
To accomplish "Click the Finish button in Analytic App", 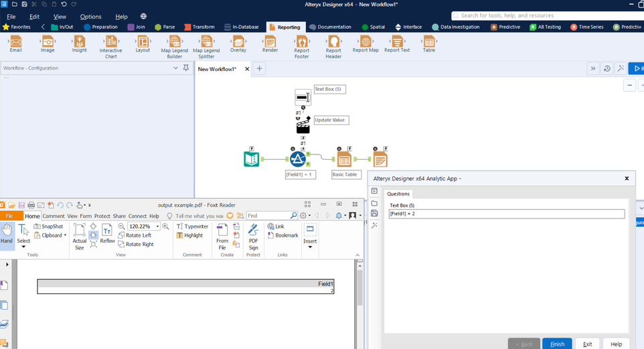I will 557,344.
